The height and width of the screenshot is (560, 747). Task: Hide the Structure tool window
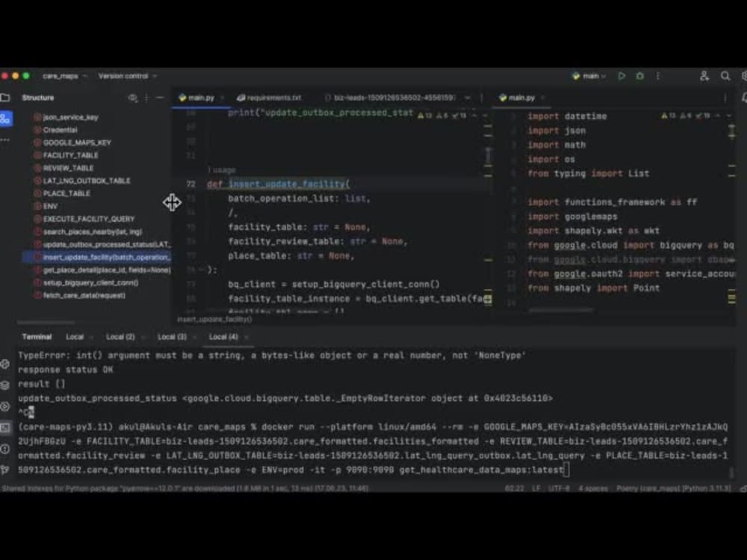[x=160, y=98]
